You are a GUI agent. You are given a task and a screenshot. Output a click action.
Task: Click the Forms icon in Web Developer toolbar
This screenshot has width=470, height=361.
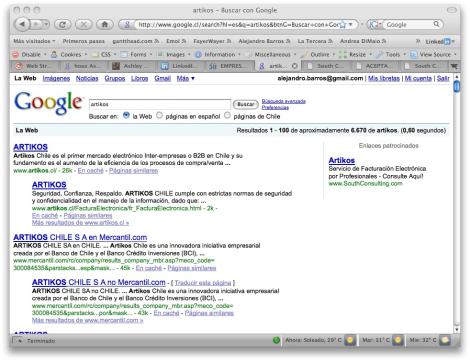(x=124, y=54)
